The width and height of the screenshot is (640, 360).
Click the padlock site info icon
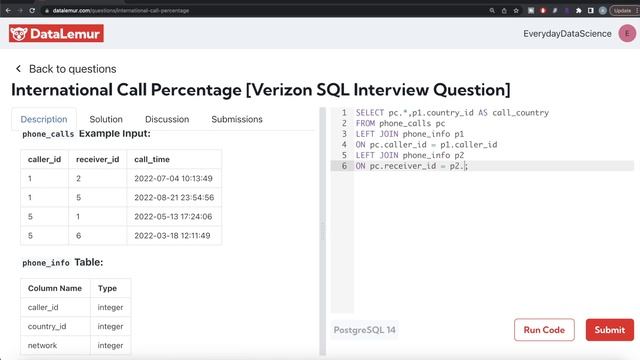pyautogui.click(x=47, y=11)
